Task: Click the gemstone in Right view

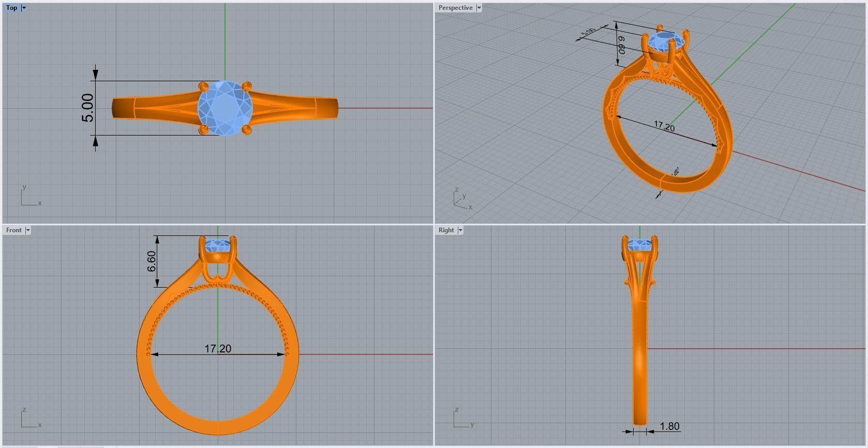Action: [x=640, y=246]
